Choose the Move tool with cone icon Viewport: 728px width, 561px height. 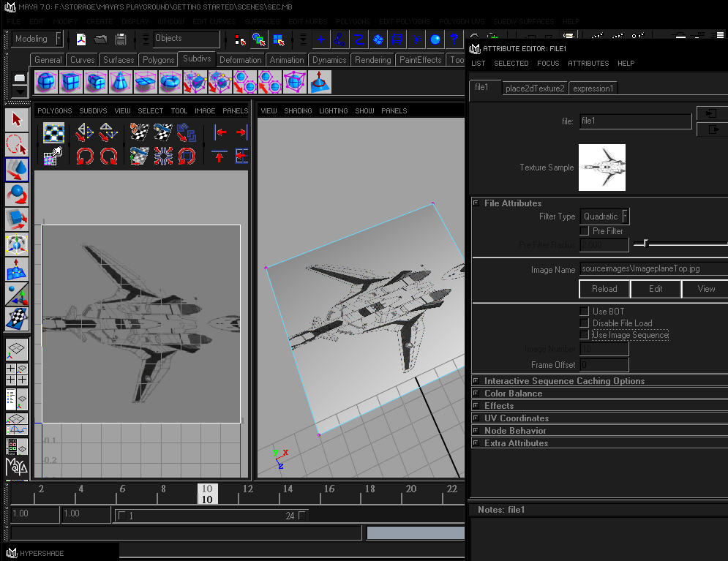17,170
